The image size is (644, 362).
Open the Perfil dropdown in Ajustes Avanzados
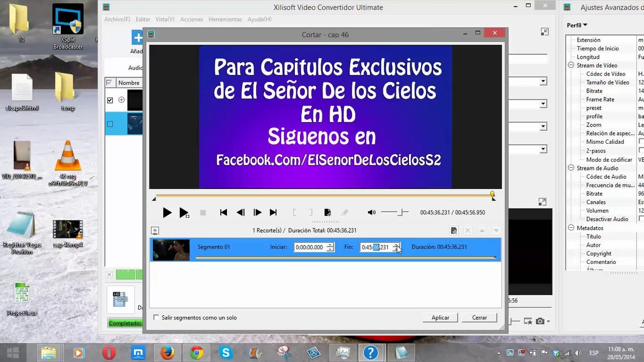577,25
